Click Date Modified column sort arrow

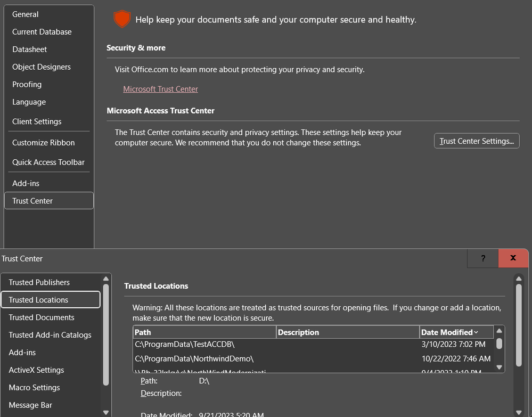(x=476, y=332)
